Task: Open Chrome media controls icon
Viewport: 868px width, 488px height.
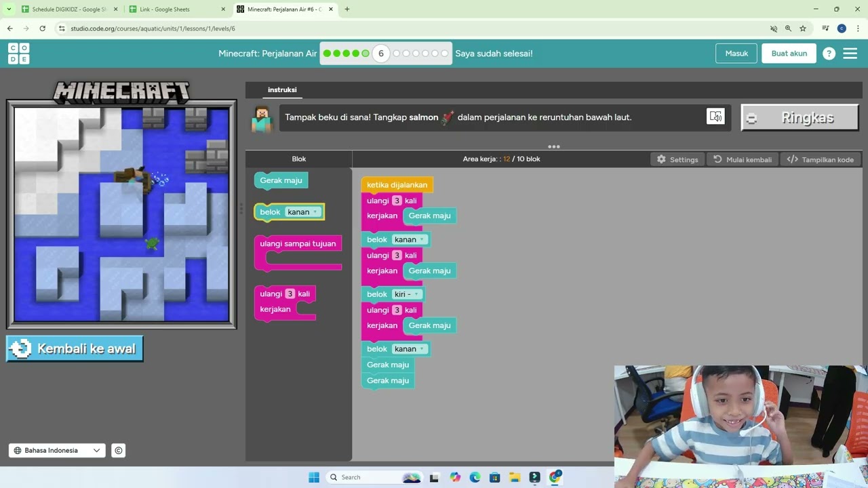Action: [825, 28]
